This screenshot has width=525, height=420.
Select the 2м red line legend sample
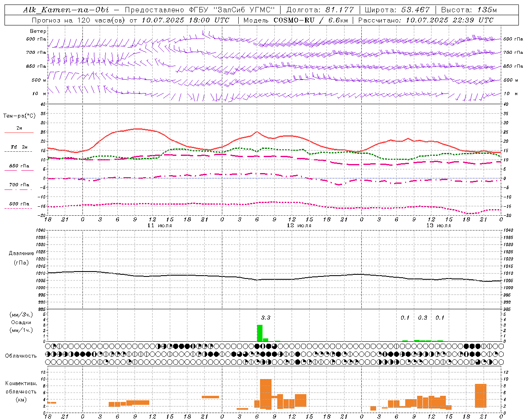coord(19,132)
